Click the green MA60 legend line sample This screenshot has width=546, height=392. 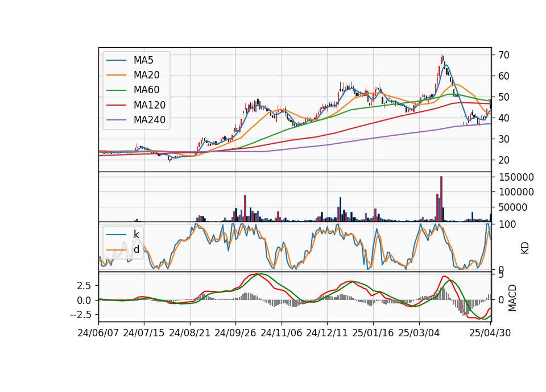pyautogui.click(x=116, y=90)
